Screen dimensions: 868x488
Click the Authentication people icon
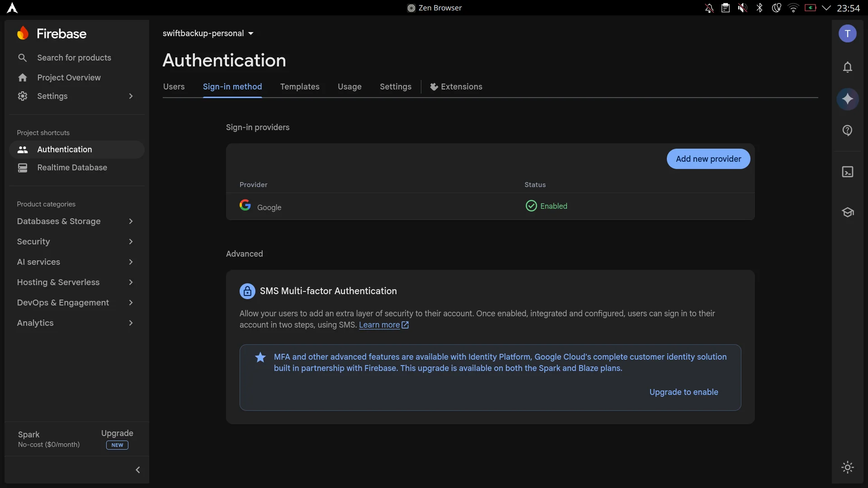[x=23, y=150]
